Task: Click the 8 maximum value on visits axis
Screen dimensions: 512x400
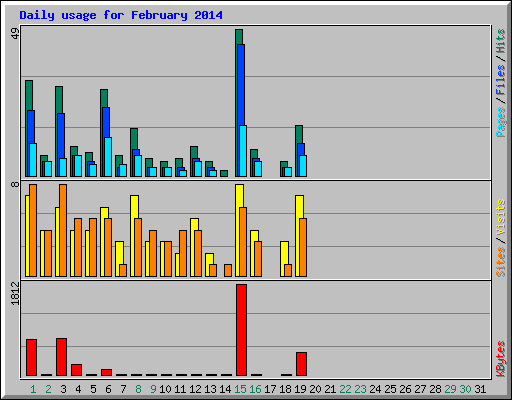Action: tap(15, 184)
